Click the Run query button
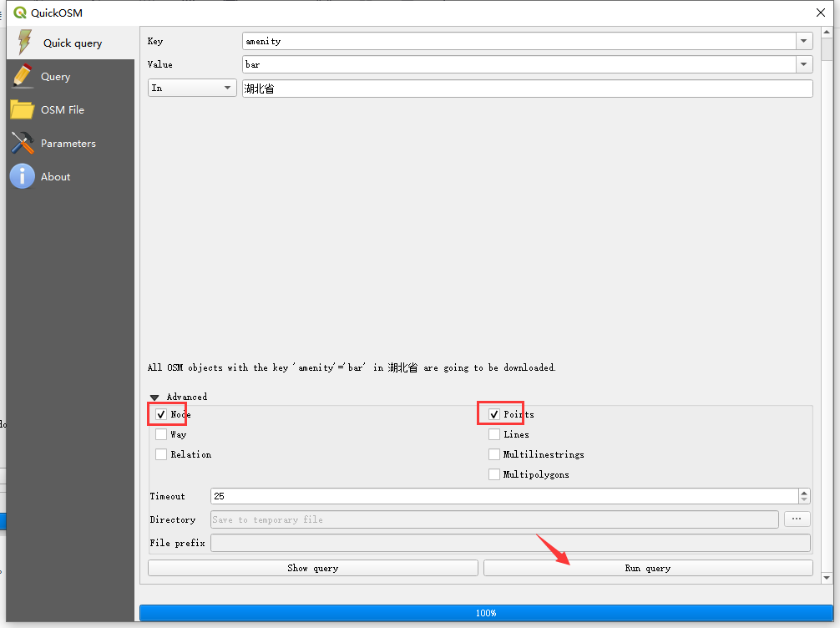 tap(648, 568)
